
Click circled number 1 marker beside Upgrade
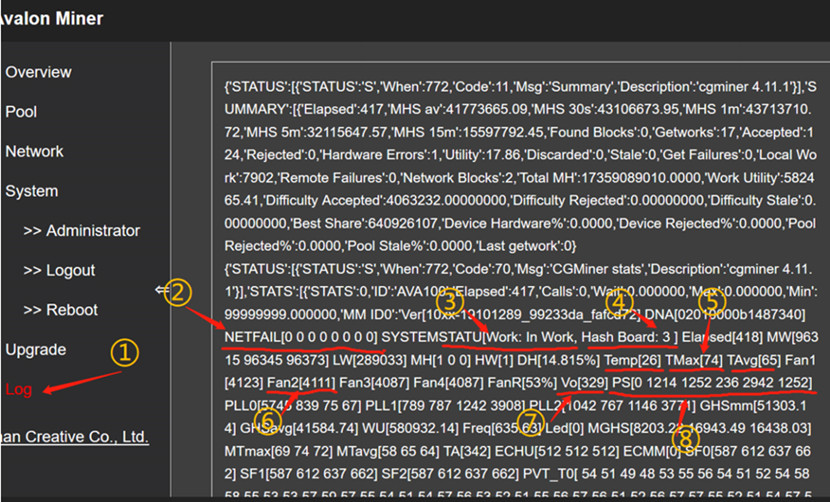click(124, 352)
